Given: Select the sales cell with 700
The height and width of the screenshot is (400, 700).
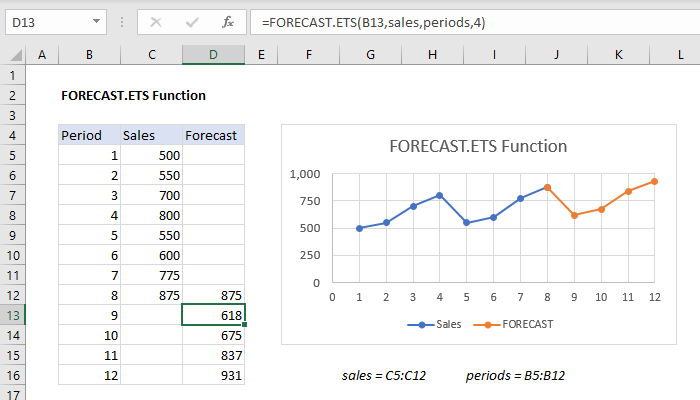Looking at the screenshot, I should (x=151, y=196).
